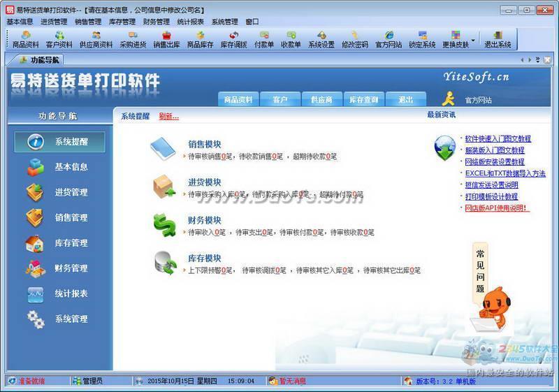Click 销售模块 heading
This screenshot has width=559, height=392.
[205, 145]
